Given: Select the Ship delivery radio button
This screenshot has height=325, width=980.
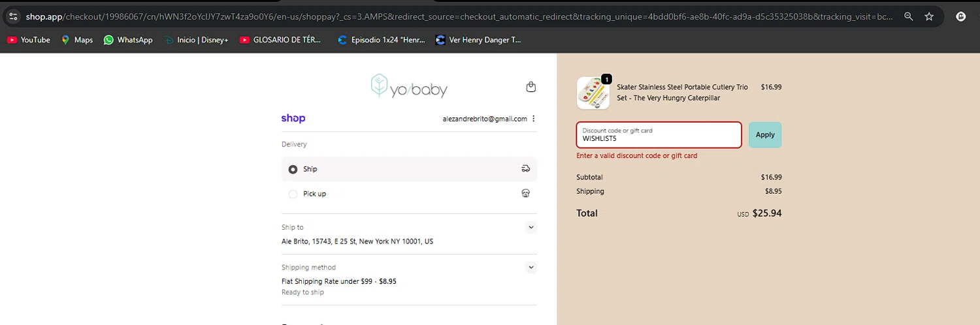Looking at the screenshot, I should click(293, 169).
